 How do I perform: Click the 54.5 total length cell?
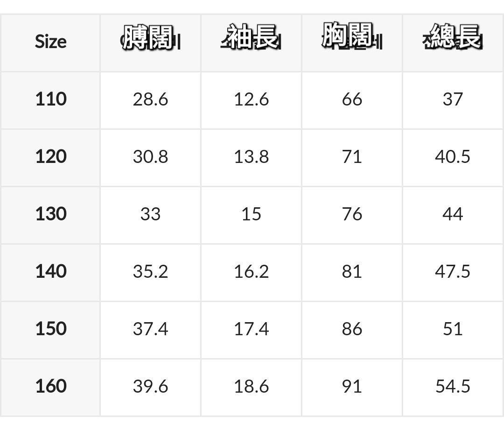[x=453, y=386]
